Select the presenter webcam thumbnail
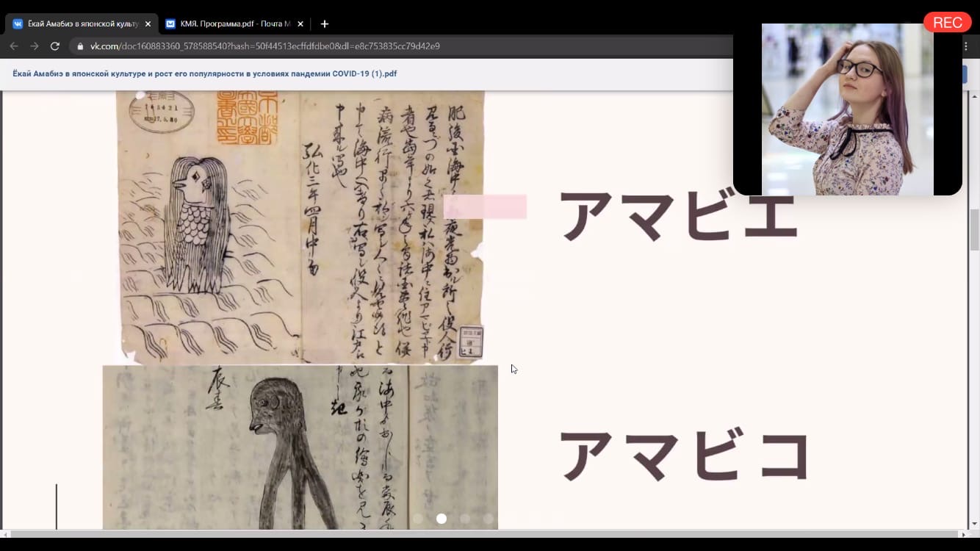 pos(848,109)
